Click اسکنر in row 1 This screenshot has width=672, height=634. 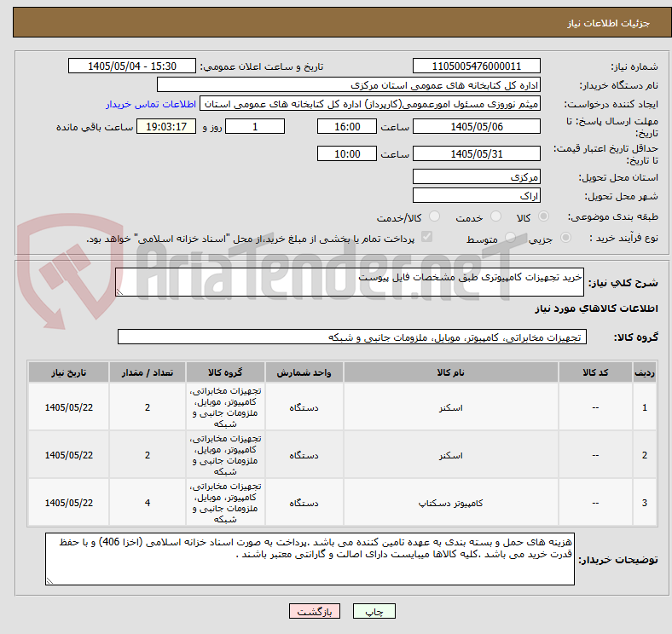coord(450,407)
